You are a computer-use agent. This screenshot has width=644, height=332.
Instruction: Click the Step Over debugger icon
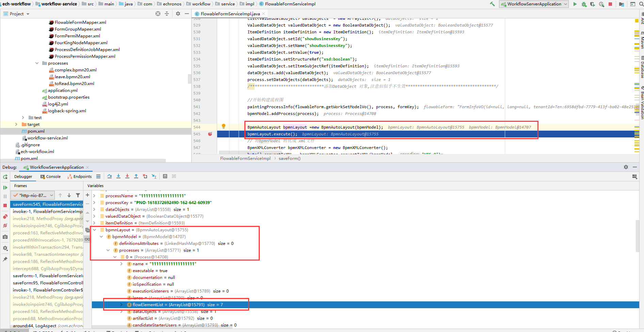coord(110,176)
